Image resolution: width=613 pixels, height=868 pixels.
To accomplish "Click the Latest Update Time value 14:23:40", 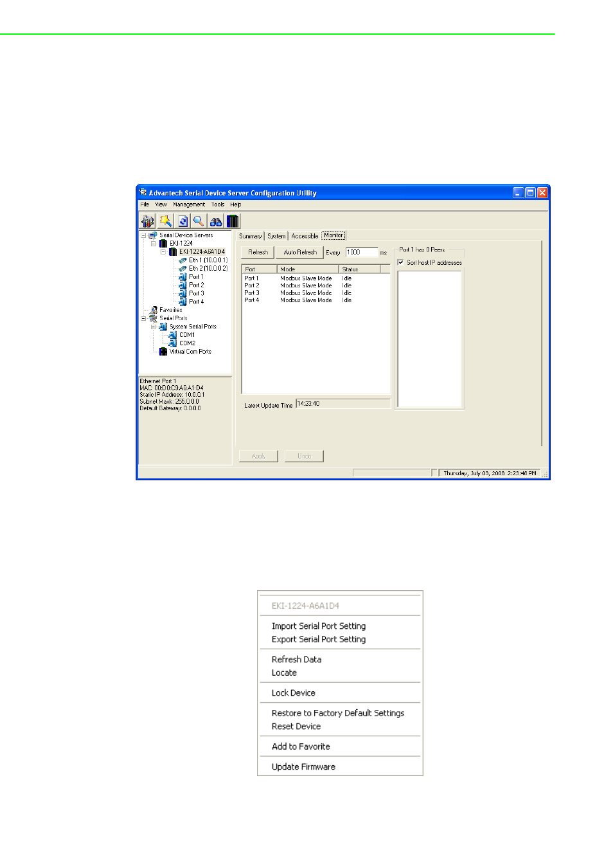I will (343, 404).
